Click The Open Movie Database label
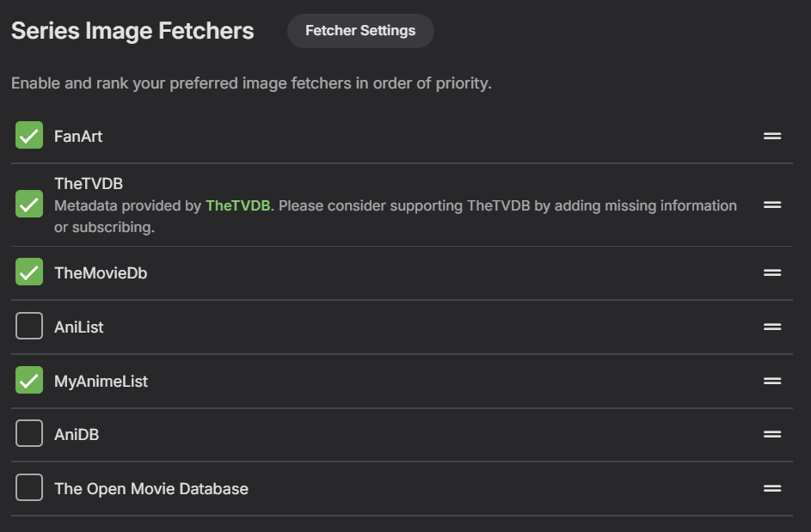 [151, 489]
